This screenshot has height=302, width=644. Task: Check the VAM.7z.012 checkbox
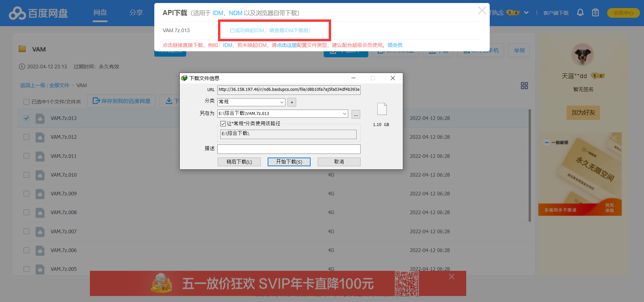click(26, 137)
